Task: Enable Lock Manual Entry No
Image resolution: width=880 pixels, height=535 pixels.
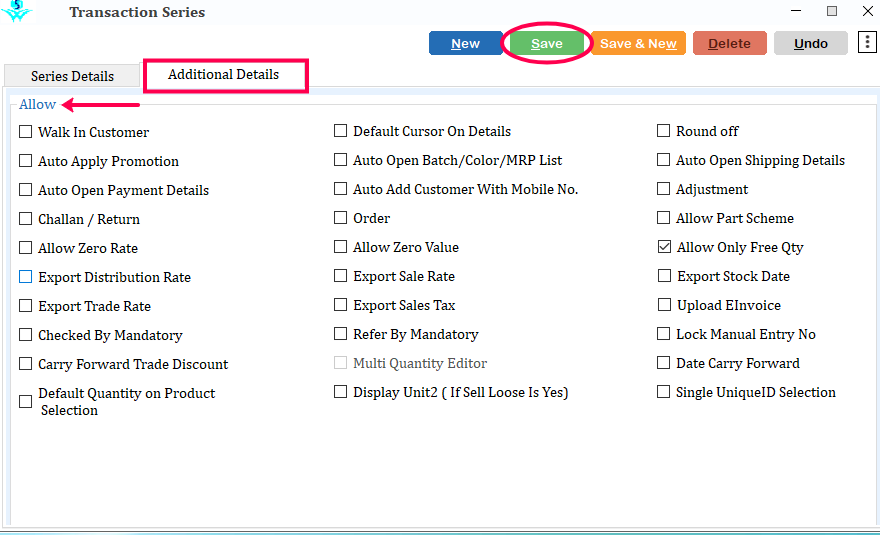Action: click(x=664, y=334)
